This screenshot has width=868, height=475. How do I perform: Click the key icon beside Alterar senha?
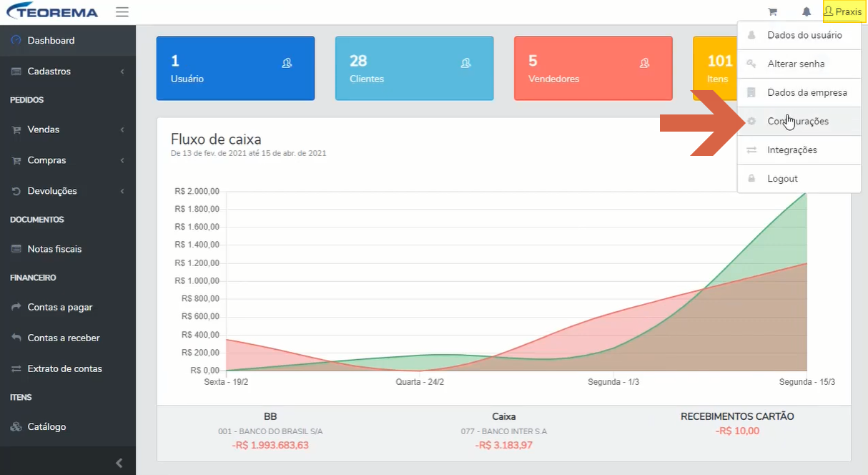coord(751,64)
